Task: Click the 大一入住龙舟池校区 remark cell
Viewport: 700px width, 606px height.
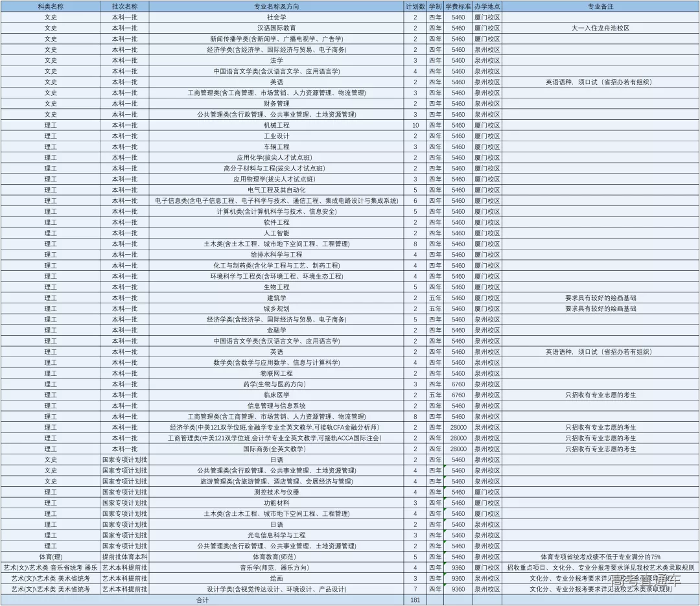Action: pyautogui.click(x=600, y=28)
